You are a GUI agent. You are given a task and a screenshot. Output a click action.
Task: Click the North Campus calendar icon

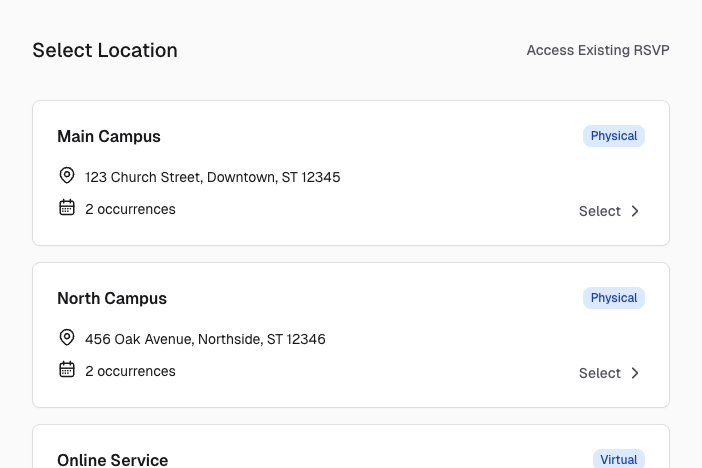point(67,370)
